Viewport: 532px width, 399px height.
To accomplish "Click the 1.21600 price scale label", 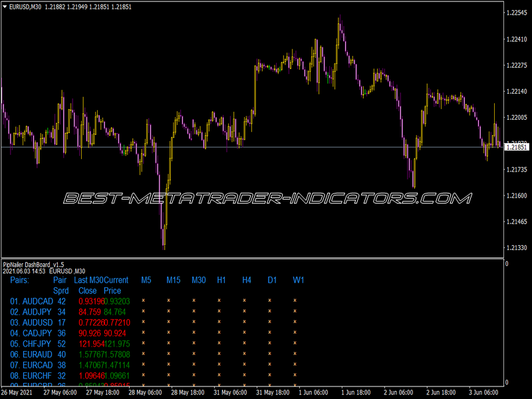I will [x=517, y=196].
